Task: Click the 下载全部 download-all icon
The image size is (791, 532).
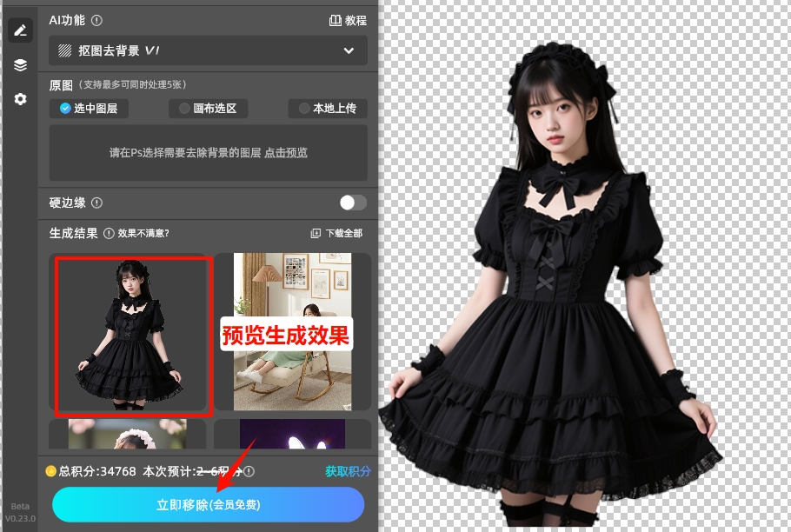Action: click(315, 234)
